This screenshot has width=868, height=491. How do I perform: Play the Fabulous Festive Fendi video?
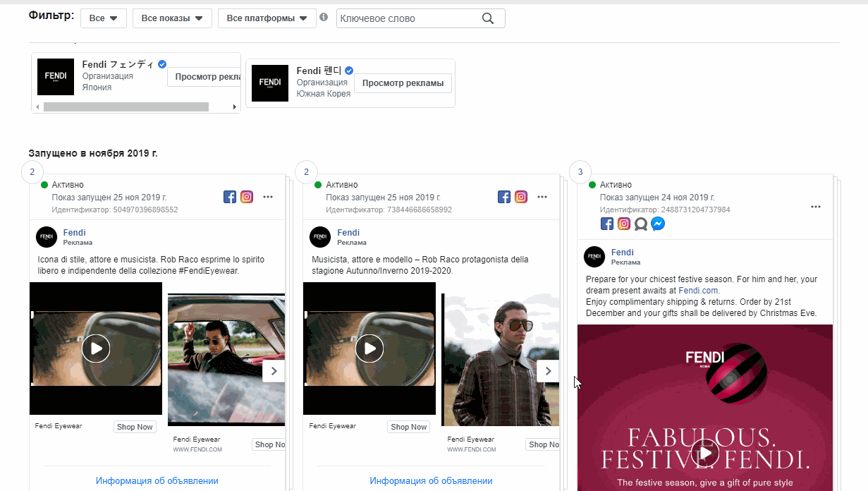pyautogui.click(x=704, y=453)
